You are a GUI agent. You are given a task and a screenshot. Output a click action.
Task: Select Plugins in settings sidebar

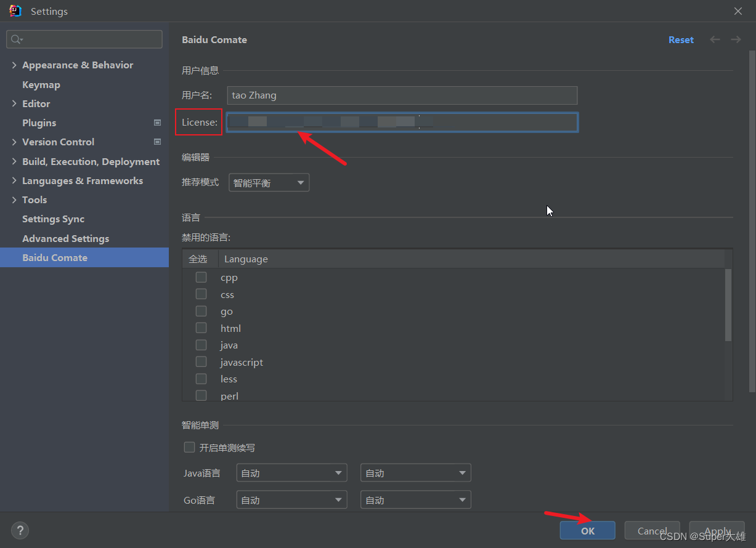point(39,123)
